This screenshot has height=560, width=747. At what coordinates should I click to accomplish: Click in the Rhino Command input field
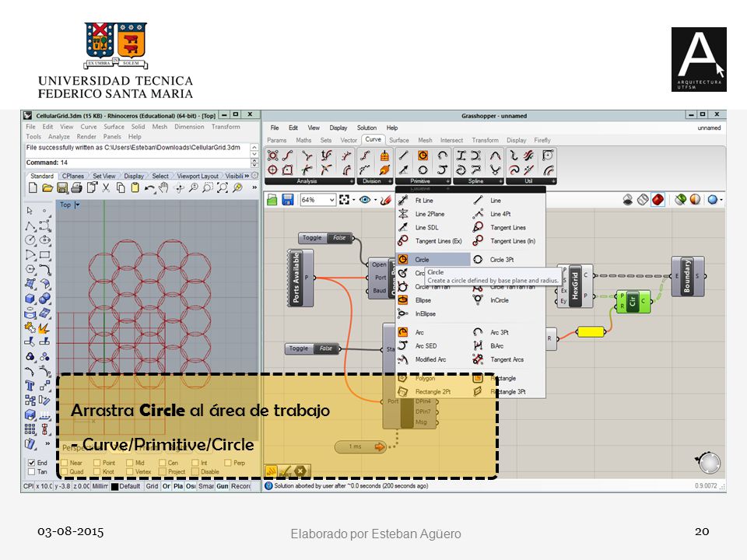[137, 163]
